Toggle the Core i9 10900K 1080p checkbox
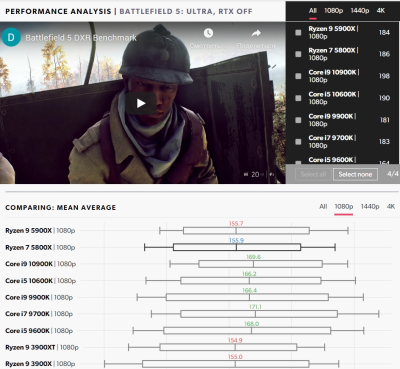This screenshot has height=369, width=400. (298, 76)
